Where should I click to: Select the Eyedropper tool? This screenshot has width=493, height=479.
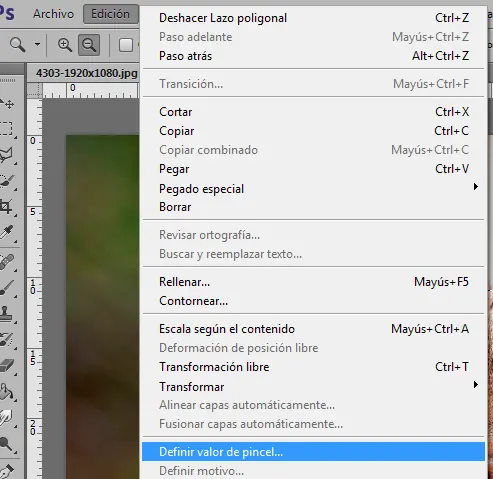(x=7, y=233)
